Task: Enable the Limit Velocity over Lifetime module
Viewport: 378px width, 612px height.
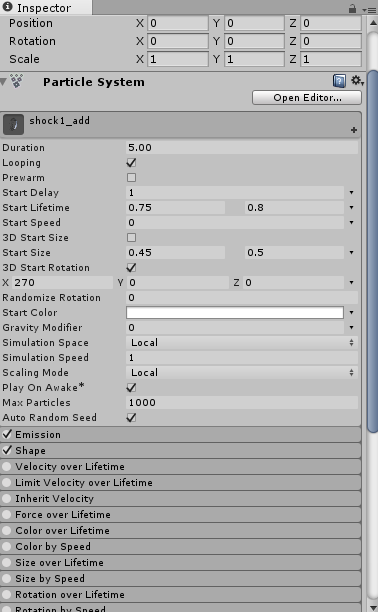Action: 7,482
